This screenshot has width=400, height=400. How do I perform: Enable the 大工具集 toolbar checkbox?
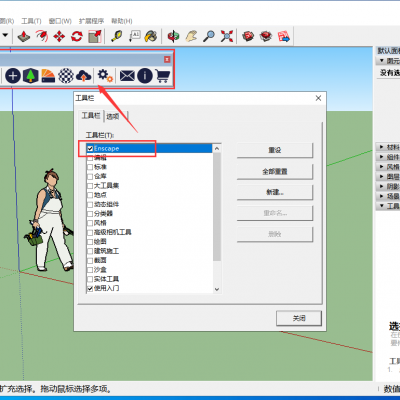coord(90,186)
